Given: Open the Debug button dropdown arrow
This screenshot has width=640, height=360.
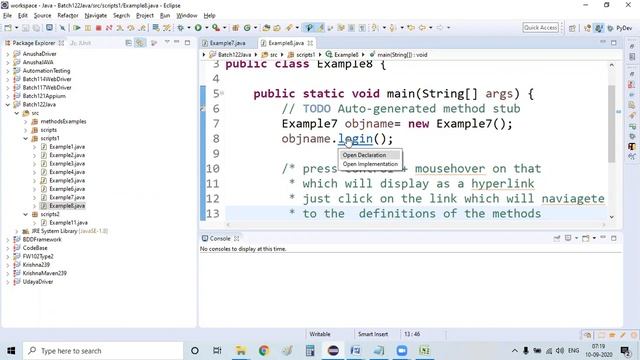Looking at the screenshot, I should (x=189, y=28).
